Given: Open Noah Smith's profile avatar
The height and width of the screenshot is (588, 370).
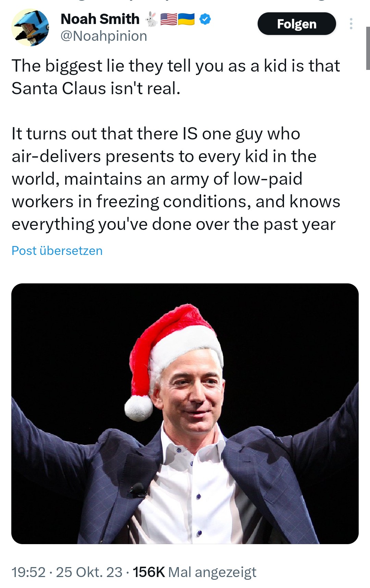Looking at the screenshot, I should (30, 28).
